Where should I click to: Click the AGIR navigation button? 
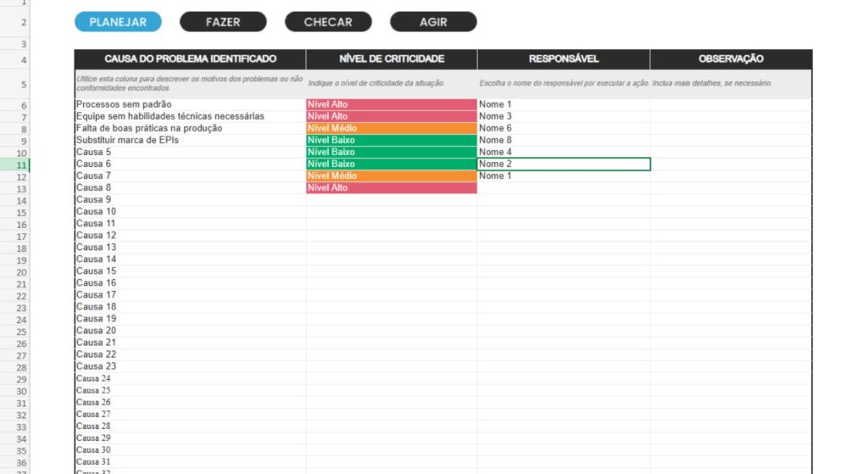click(433, 22)
